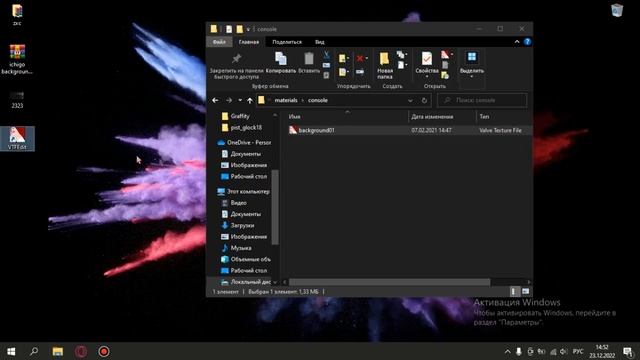
Task: Select VTFEdit shortcut on the desktop
Action: pyautogui.click(x=17, y=138)
